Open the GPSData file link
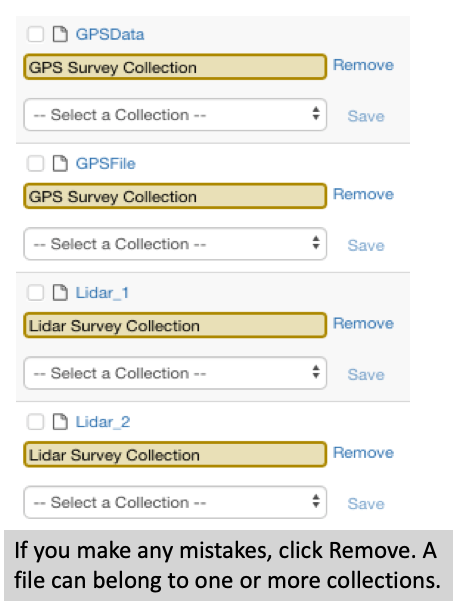459x611 pixels. point(110,34)
